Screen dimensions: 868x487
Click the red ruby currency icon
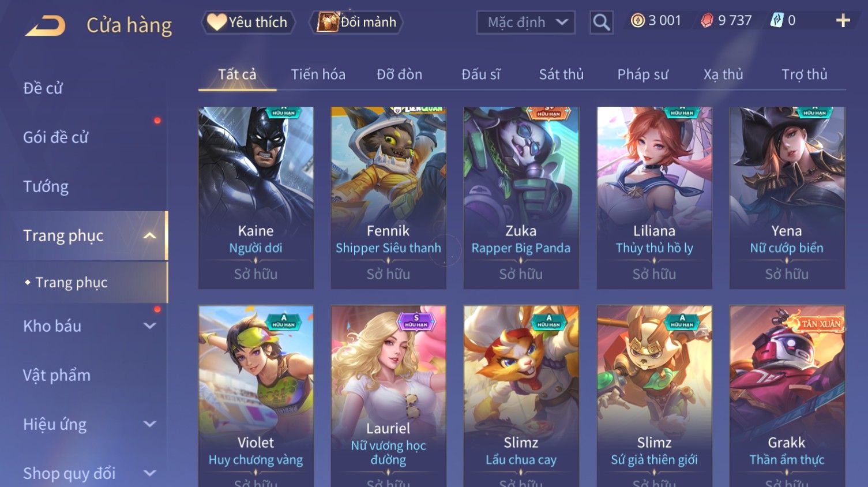(707, 21)
